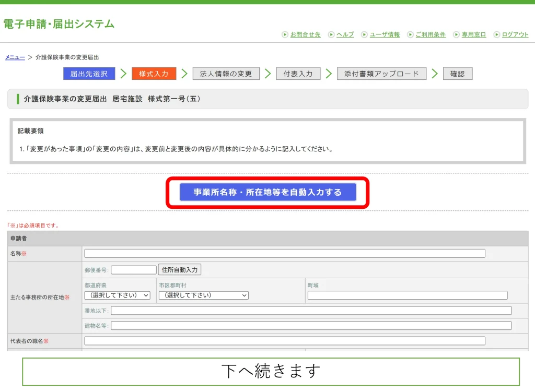
Task: Switch to the 法人情報の変更 step
Action: click(226, 74)
